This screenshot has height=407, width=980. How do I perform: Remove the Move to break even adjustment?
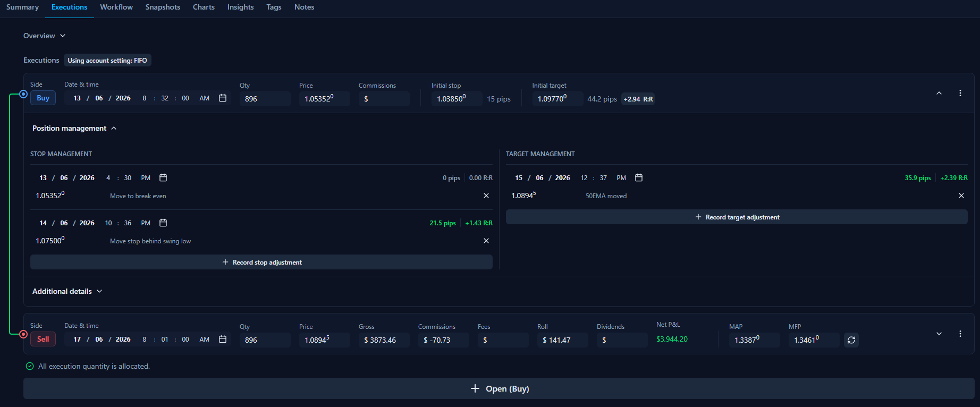click(x=486, y=196)
